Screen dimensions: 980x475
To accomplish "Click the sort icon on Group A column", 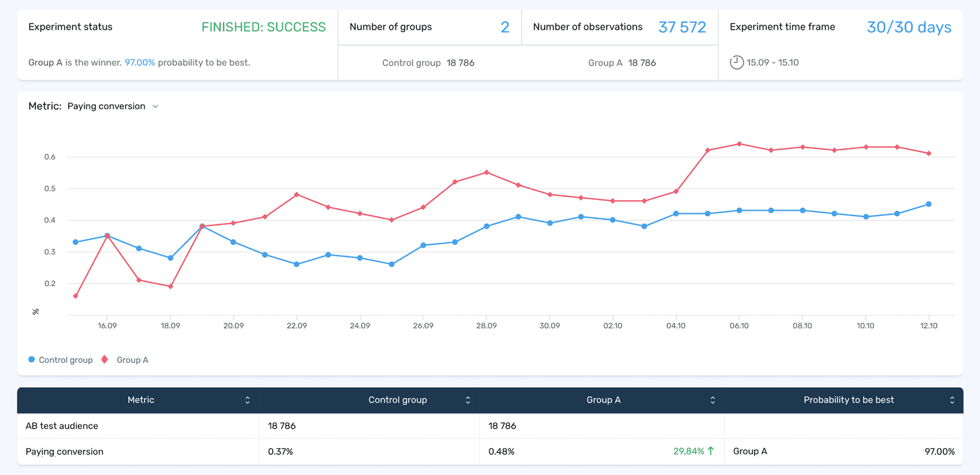I will [x=712, y=400].
